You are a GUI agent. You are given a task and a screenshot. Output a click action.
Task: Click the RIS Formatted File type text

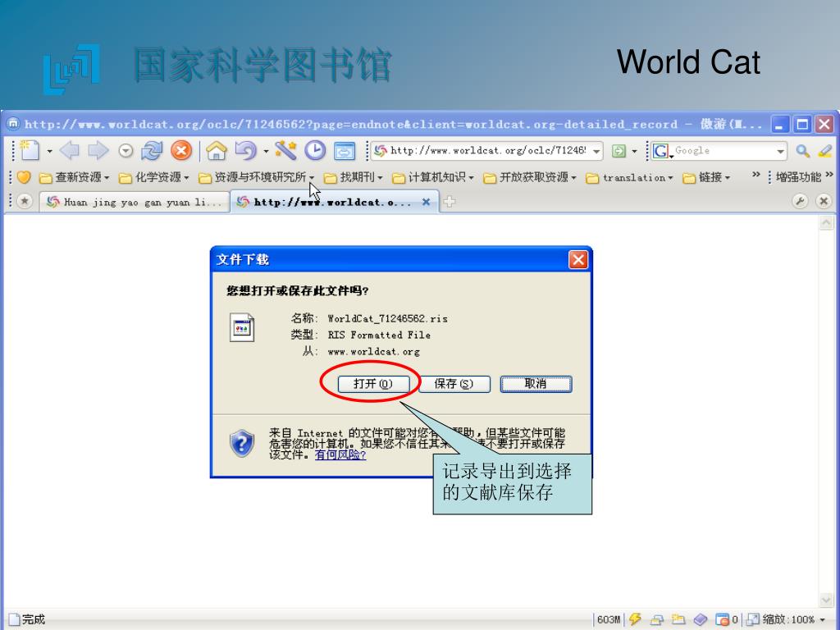pyautogui.click(x=379, y=336)
